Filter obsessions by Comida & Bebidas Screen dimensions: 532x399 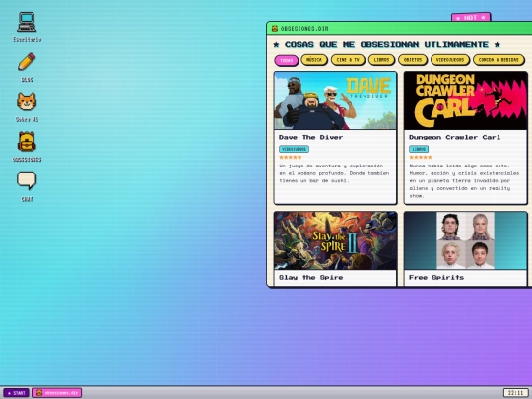tap(499, 60)
